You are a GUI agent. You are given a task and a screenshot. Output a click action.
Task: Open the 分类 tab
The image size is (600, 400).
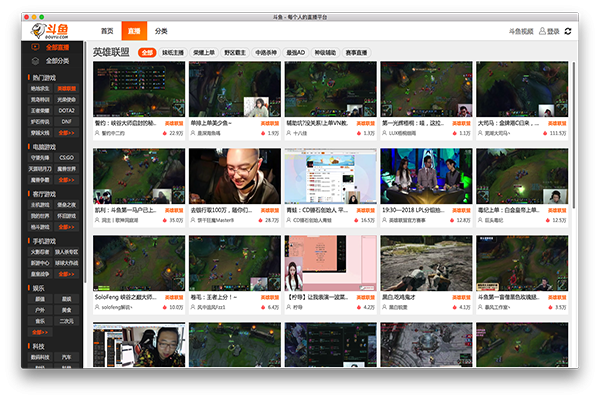coord(161,31)
